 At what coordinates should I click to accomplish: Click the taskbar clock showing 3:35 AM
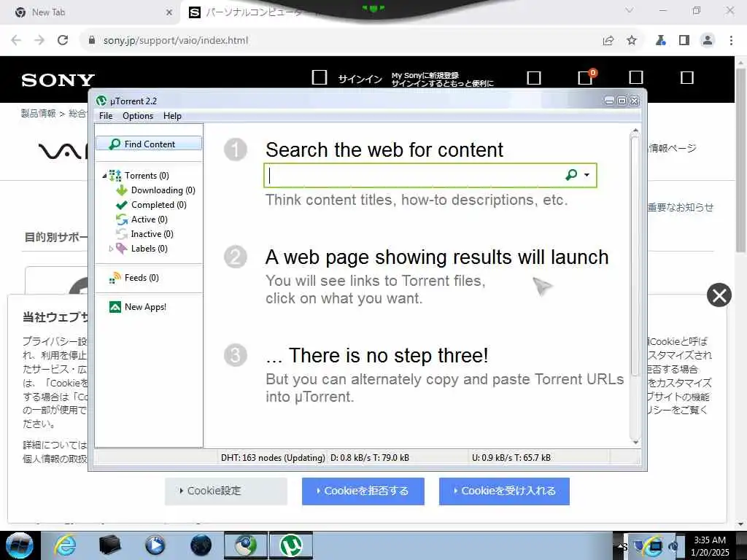click(710, 546)
